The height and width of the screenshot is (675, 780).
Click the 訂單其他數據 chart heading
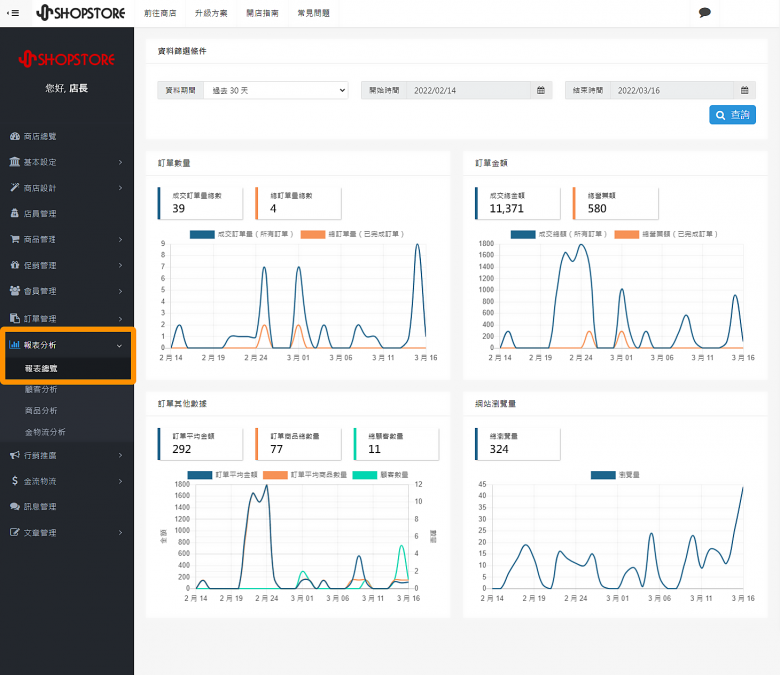(x=182, y=403)
